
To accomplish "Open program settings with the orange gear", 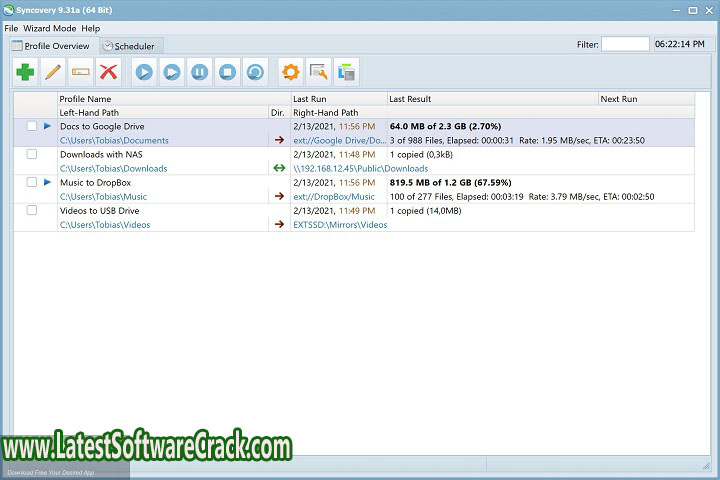I will (x=291, y=72).
